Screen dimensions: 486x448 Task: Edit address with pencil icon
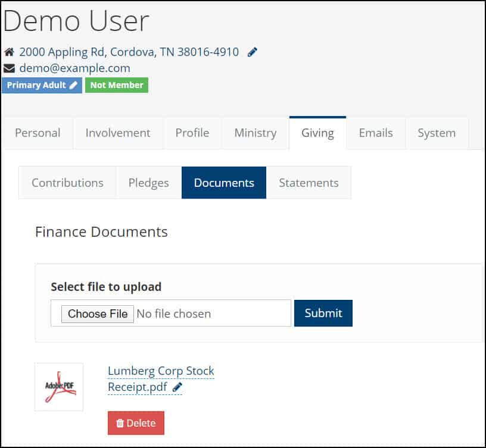253,52
